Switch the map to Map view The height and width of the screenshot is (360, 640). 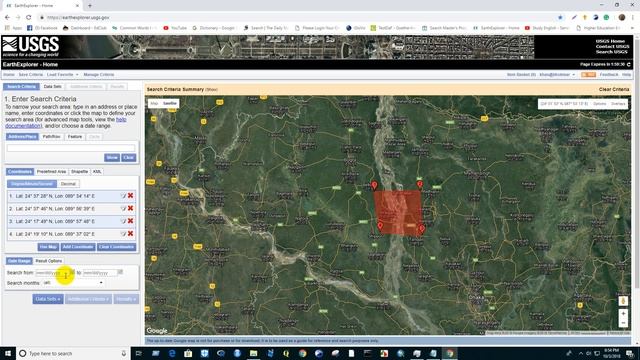pyautogui.click(x=154, y=103)
